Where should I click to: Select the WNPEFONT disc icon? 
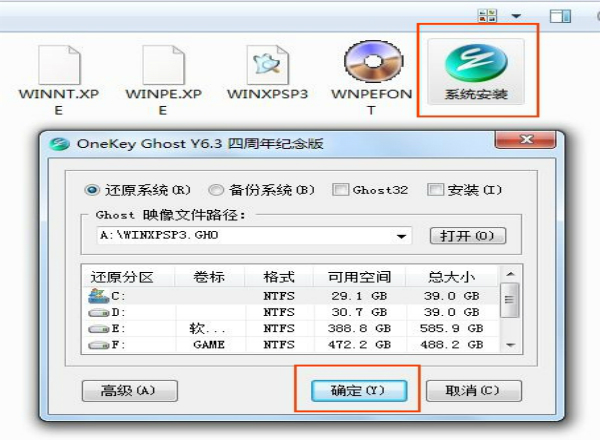click(x=372, y=66)
